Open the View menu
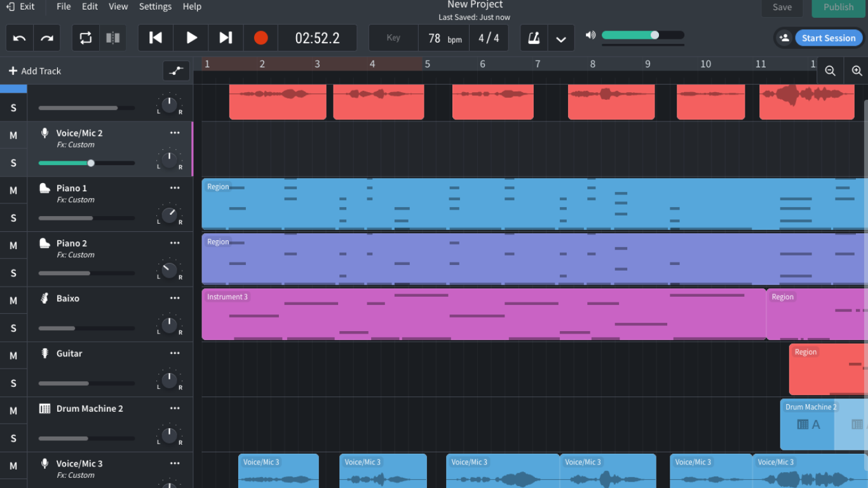Image resolution: width=868 pixels, height=488 pixels. click(x=118, y=6)
